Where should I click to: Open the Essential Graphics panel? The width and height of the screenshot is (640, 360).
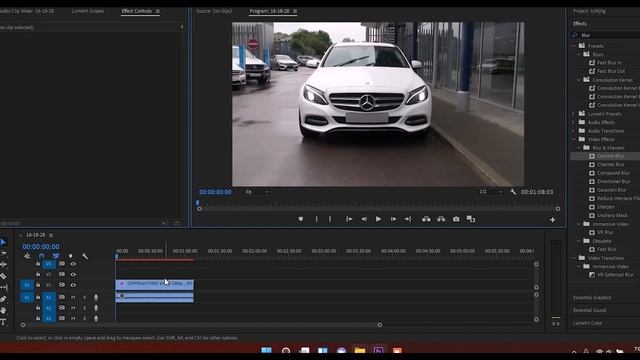coord(592,298)
